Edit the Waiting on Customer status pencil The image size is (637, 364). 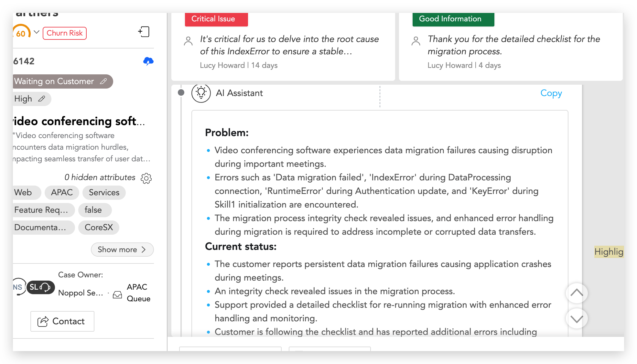click(x=103, y=81)
